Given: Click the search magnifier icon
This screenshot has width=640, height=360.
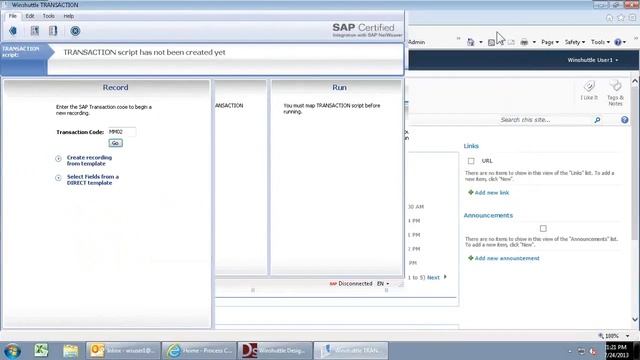Looking at the screenshot, I should [597, 120].
